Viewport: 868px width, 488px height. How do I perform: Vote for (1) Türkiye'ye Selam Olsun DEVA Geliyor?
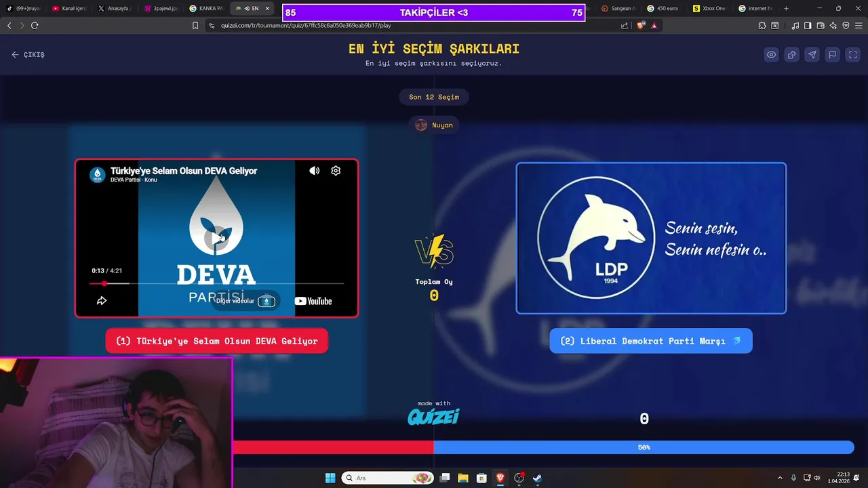217,341
